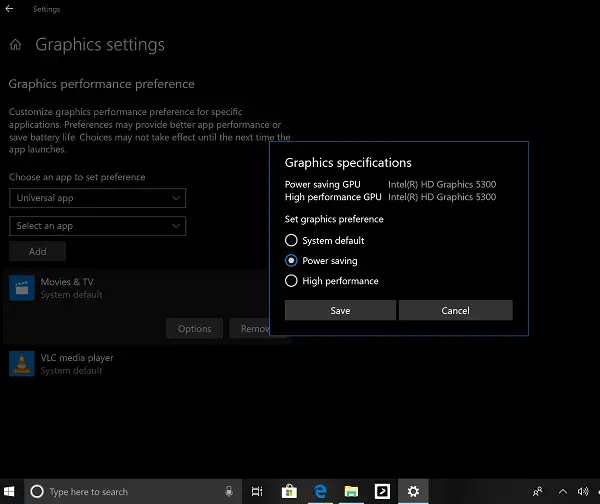Go to Settings home via house icon
Image resolution: width=600 pixels, height=504 pixels.
tap(16, 45)
